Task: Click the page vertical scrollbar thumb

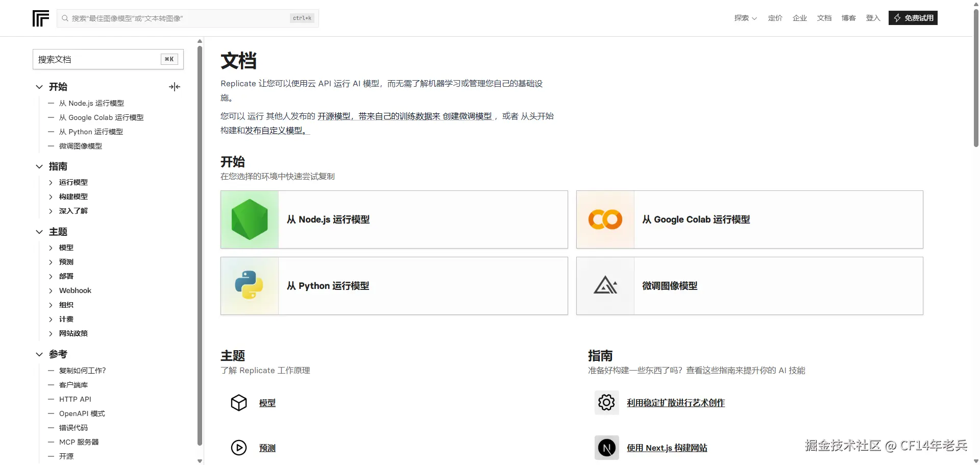Action: (x=976, y=78)
